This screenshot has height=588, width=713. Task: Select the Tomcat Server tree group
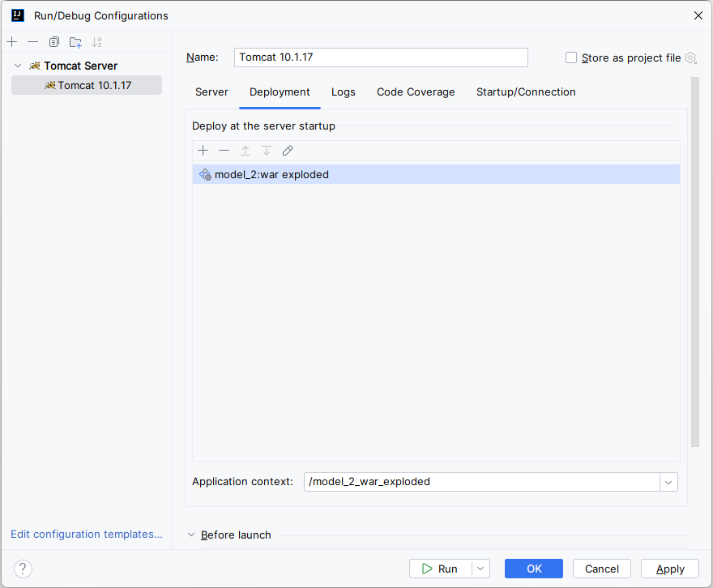(81, 66)
